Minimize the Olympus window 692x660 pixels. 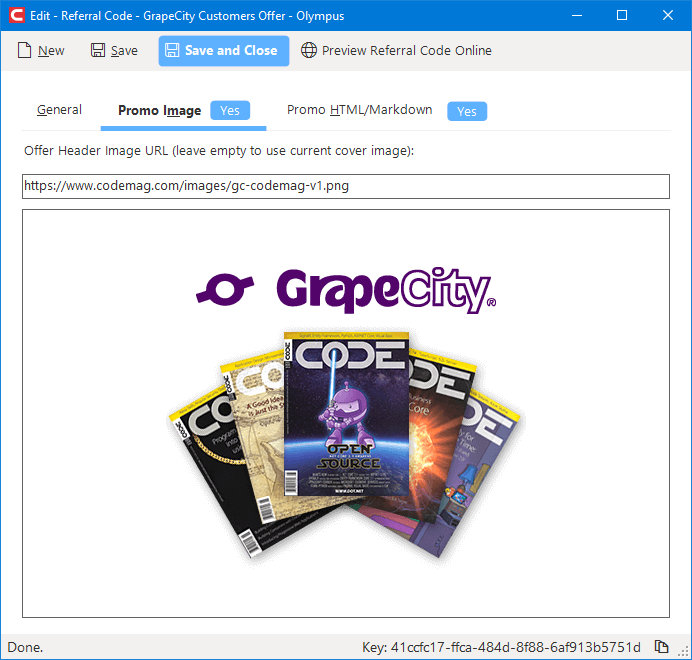click(x=576, y=15)
